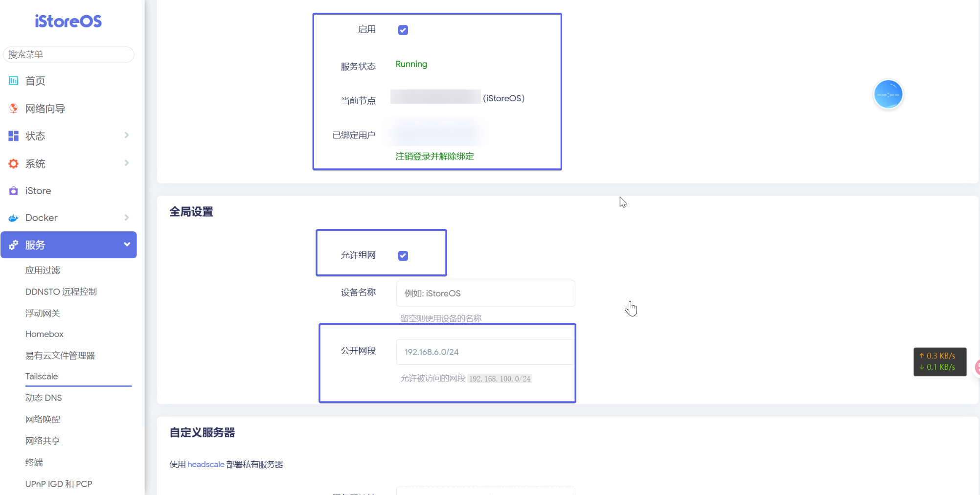Click the 全局设置 section heading

[191, 212]
